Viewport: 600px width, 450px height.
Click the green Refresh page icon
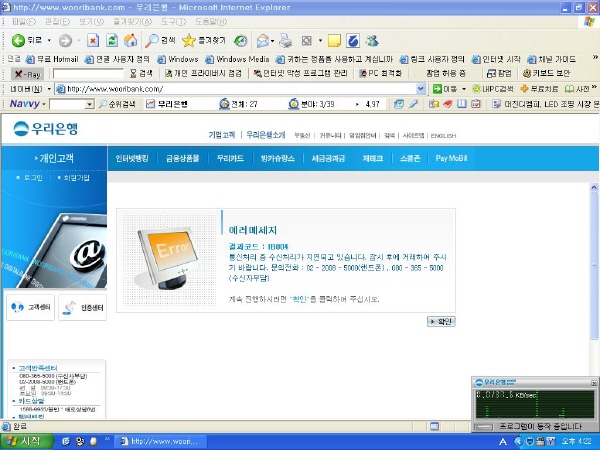tap(112, 40)
